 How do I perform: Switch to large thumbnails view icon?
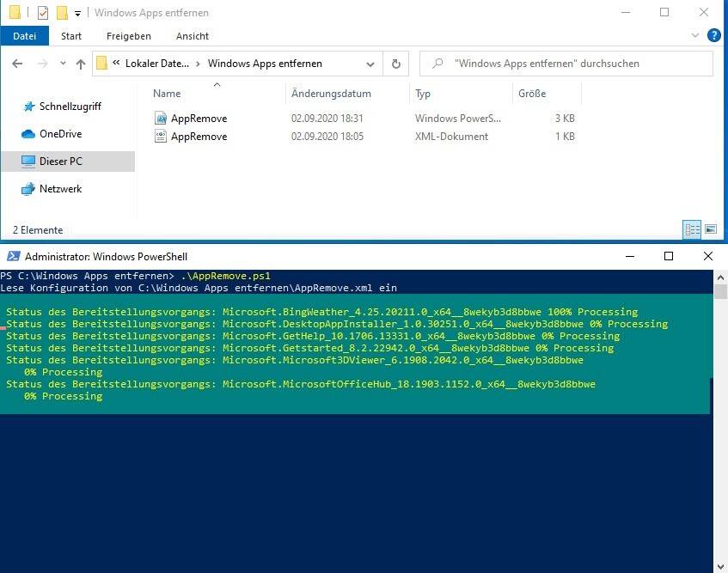click(710, 229)
